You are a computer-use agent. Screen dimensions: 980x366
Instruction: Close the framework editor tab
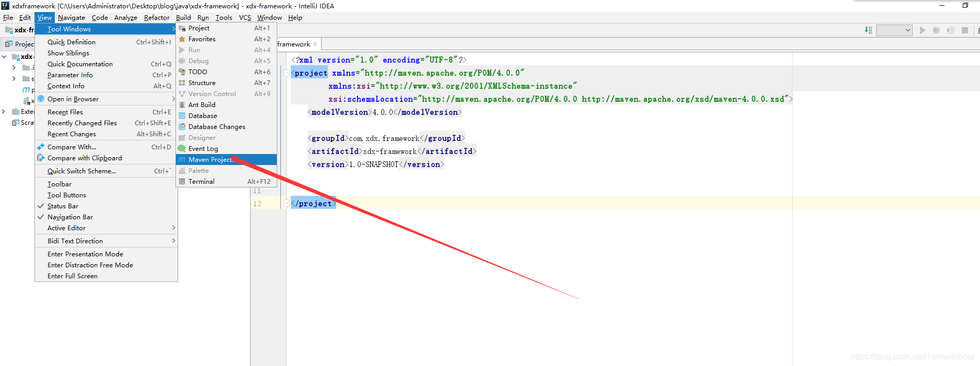(315, 44)
